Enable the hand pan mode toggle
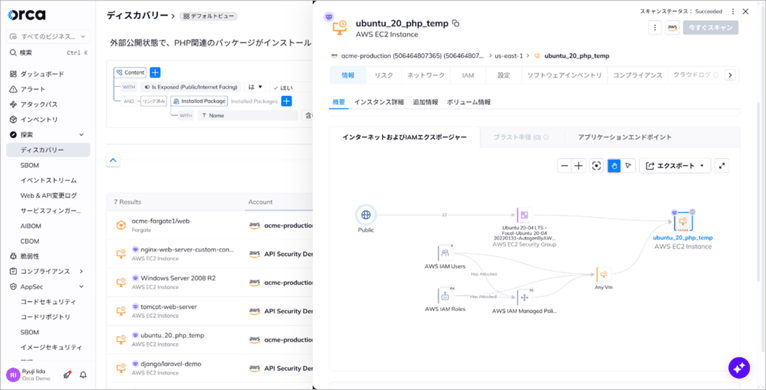This screenshot has width=766, height=390. [x=614, y=166]
